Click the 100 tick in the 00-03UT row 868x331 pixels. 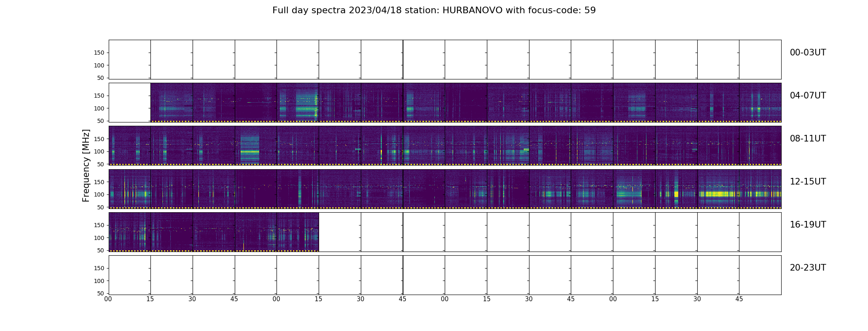99,65
